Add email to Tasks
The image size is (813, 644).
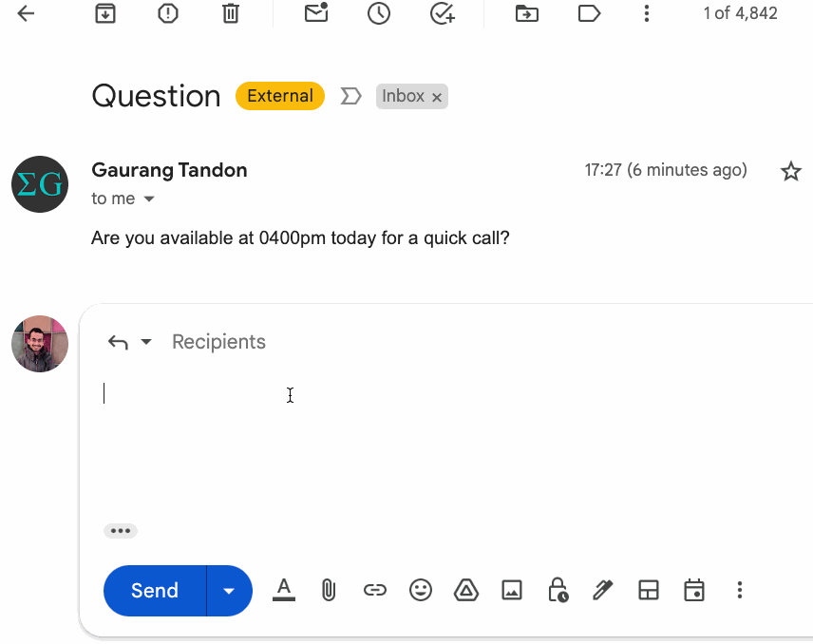(443, 13)
